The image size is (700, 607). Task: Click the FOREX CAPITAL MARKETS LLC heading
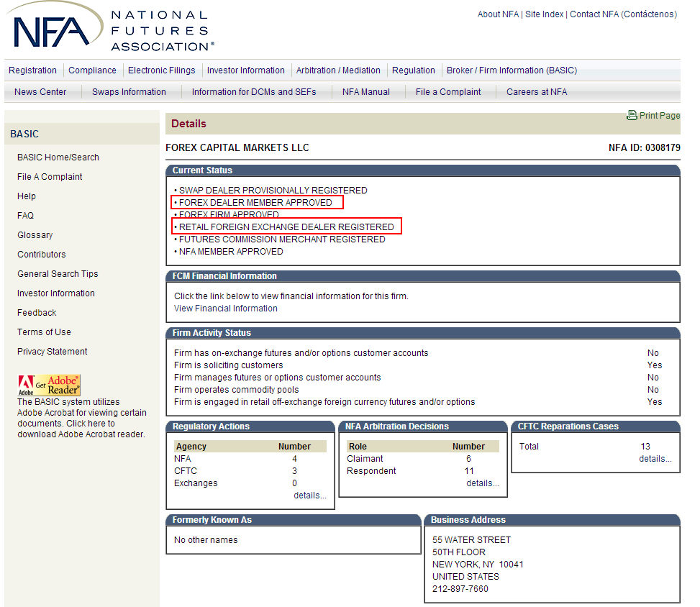coord(237,147)
